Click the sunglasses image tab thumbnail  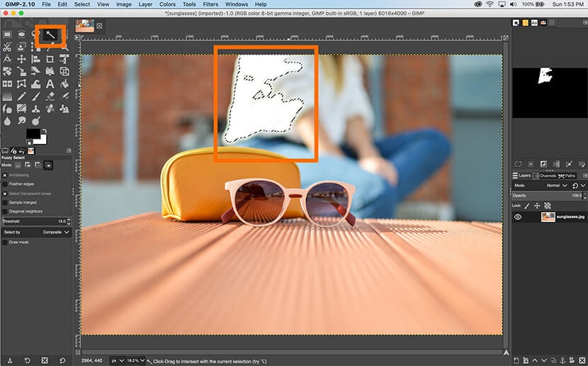coord(85,26)
